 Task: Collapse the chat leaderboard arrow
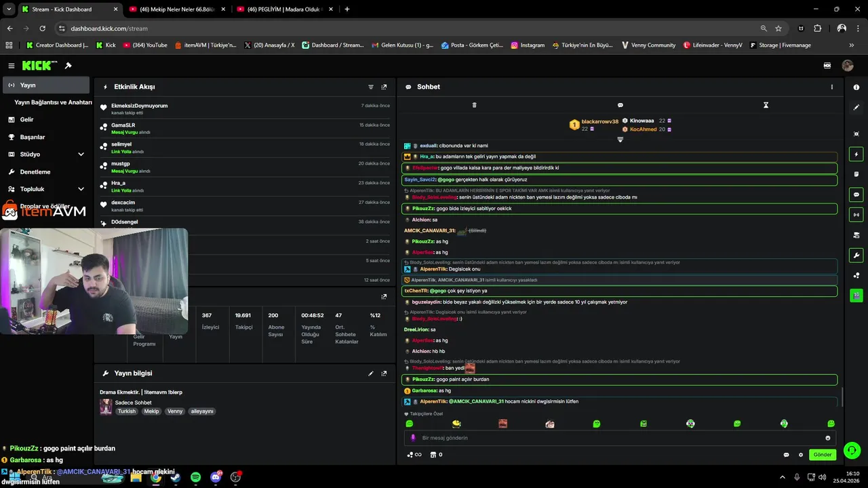click(x=620, y=140)
